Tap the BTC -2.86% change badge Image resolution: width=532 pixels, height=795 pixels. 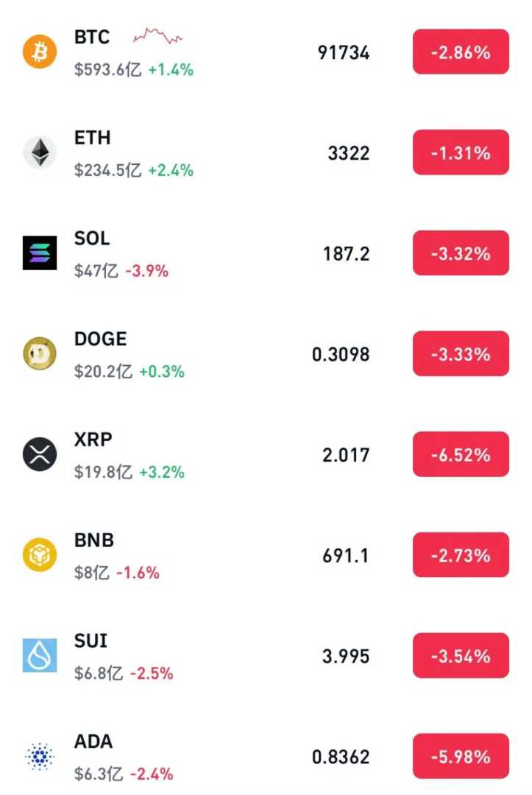[x=461, y=52]
